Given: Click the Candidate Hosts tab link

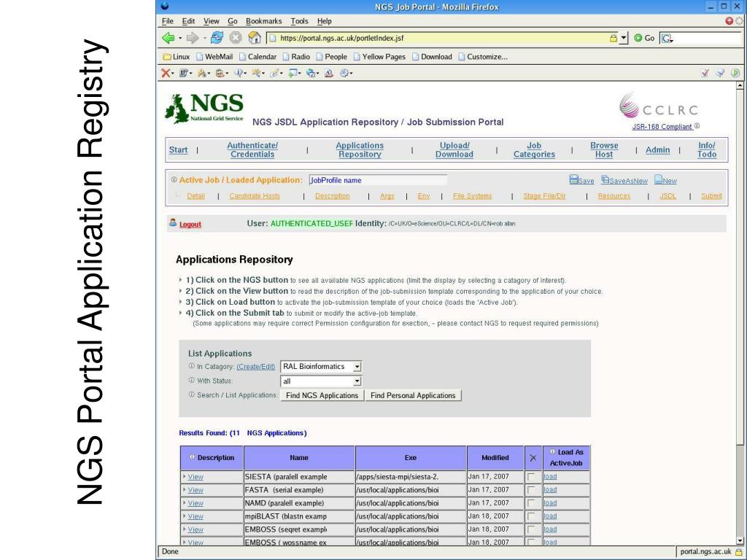Looking at the screenshot, I should tap(255, 195).
